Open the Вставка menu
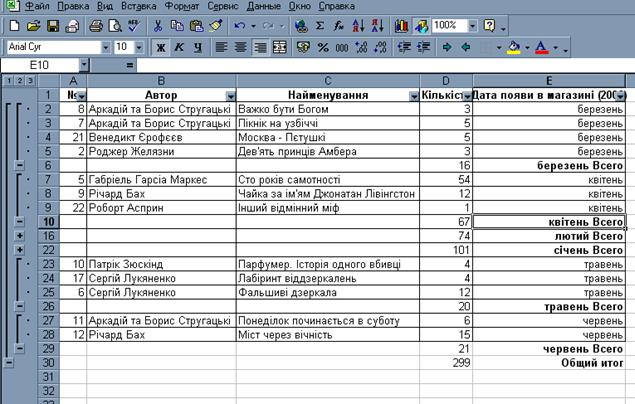This screenshot has width=635, height=404. (139, 6)
